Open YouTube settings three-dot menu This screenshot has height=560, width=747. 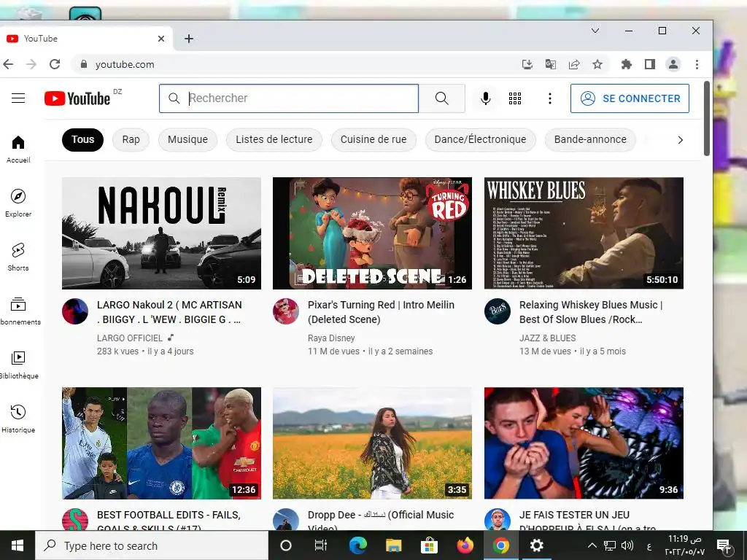click(550, 98)
